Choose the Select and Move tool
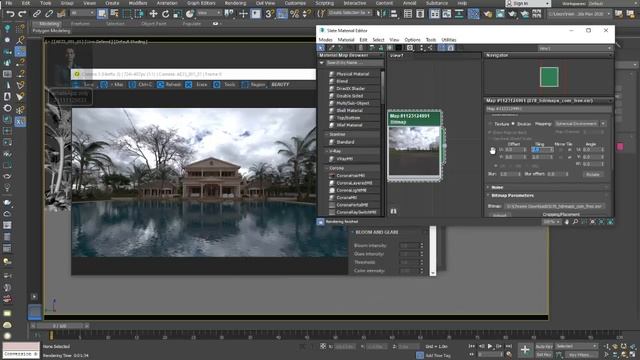Image resolution: width=640 pixels, height=360 pixels. point(153,14)
